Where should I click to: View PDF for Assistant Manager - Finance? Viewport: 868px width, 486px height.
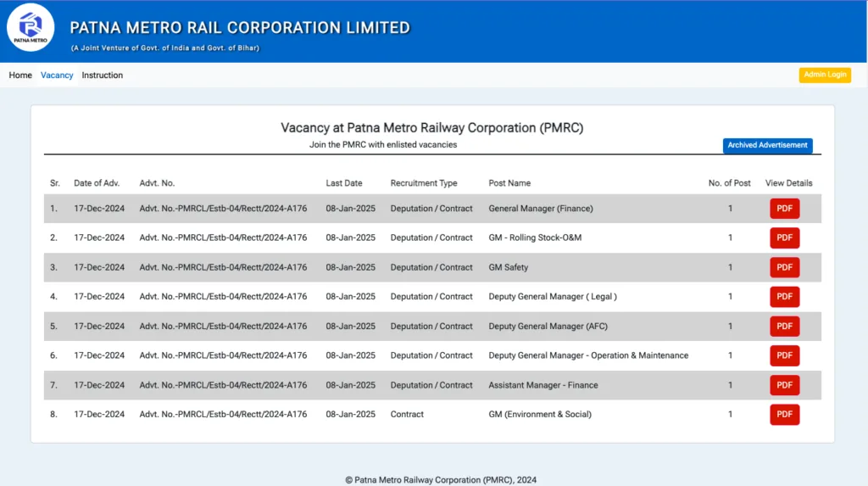(x=784, y=385)
